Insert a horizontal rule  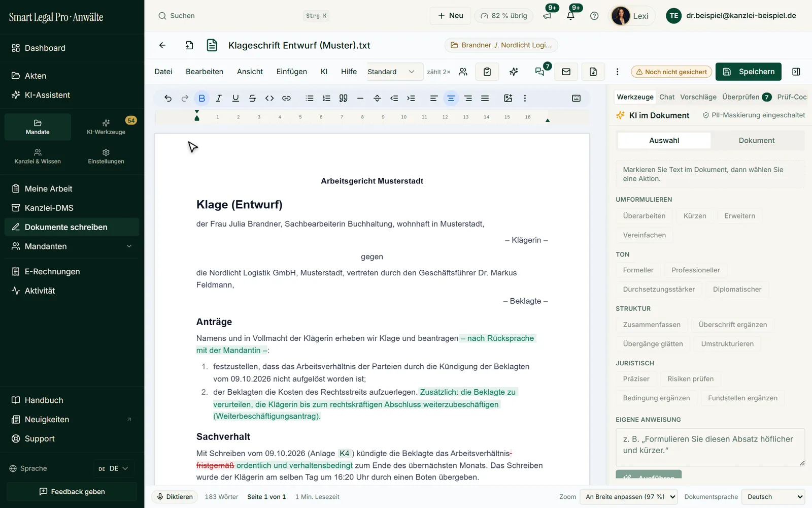click(x=360, y=99)
